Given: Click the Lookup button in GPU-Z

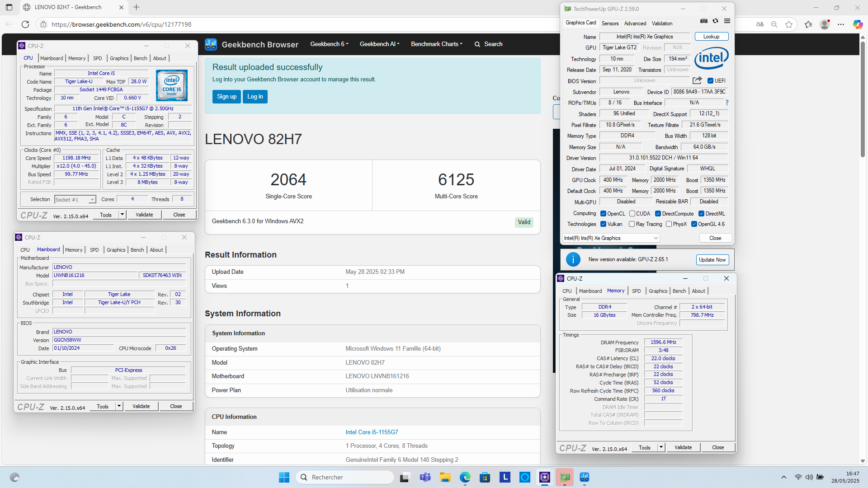Looking at the screenshot, I should [711, 37].
